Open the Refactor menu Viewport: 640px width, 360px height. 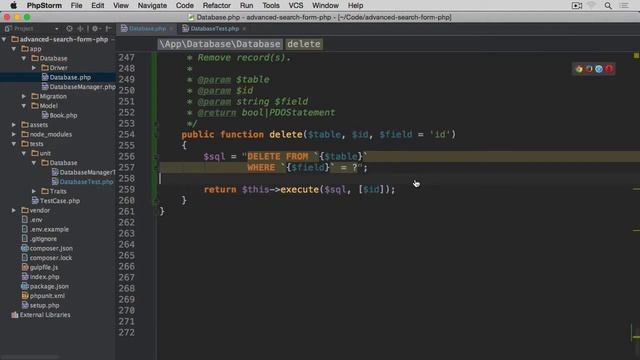point(216,5)
